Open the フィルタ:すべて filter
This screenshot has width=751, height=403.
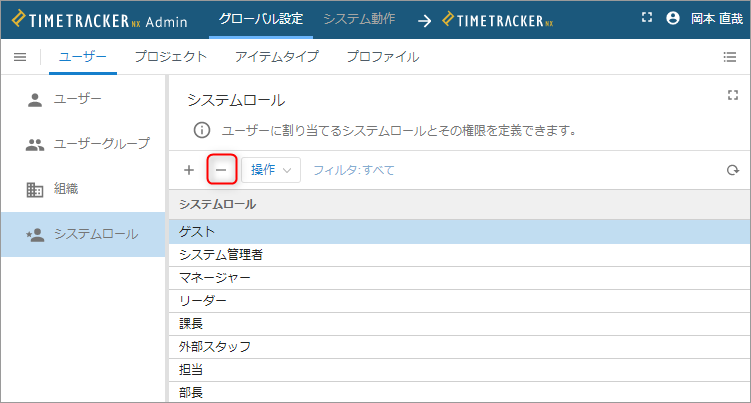coord(353,170)
